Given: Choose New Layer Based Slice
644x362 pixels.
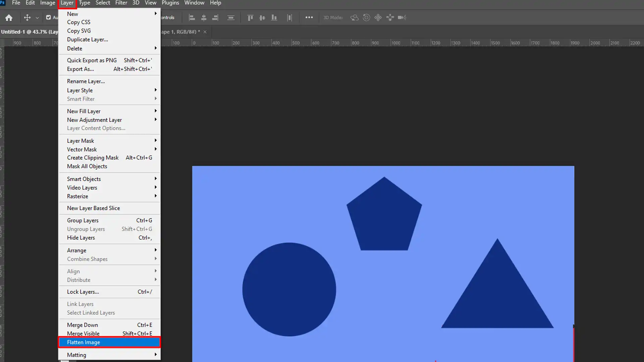Looking at the screenshot, I should (109, 208).
